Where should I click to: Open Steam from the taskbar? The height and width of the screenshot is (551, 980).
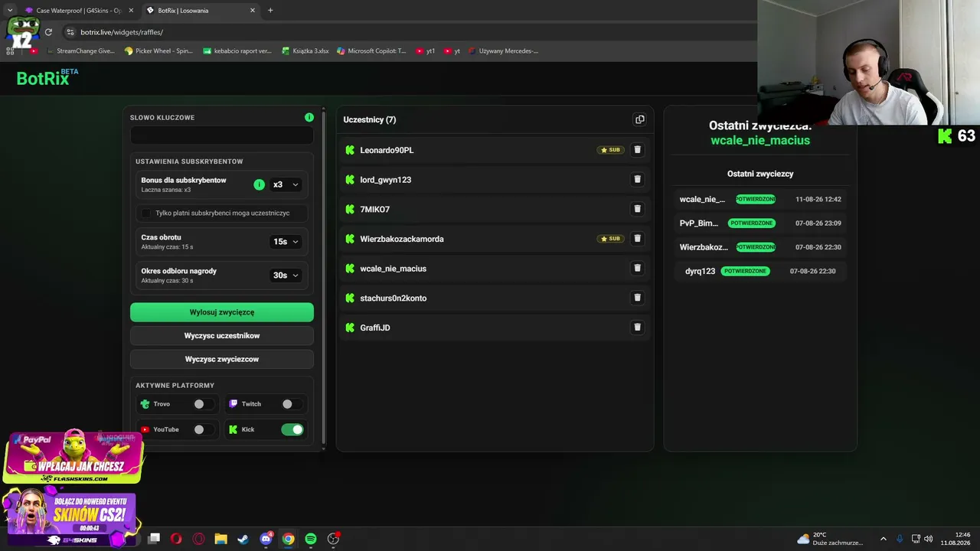(x=243, y=539)
